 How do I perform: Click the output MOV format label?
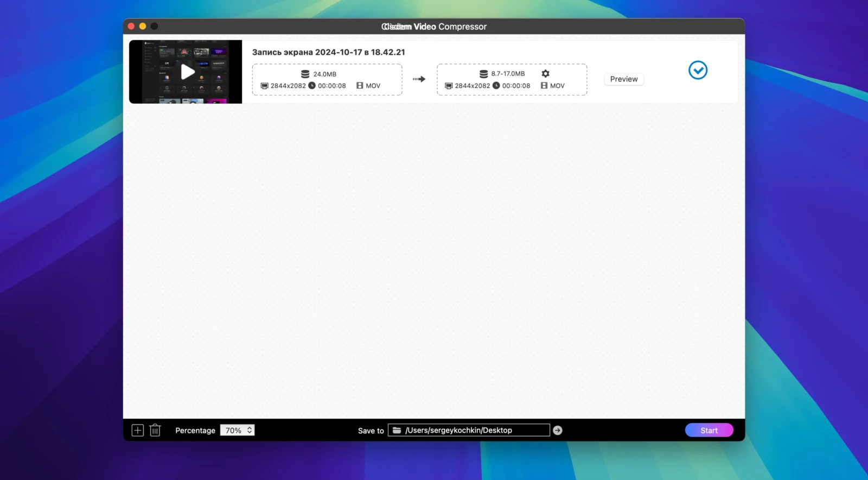(557, 86)
